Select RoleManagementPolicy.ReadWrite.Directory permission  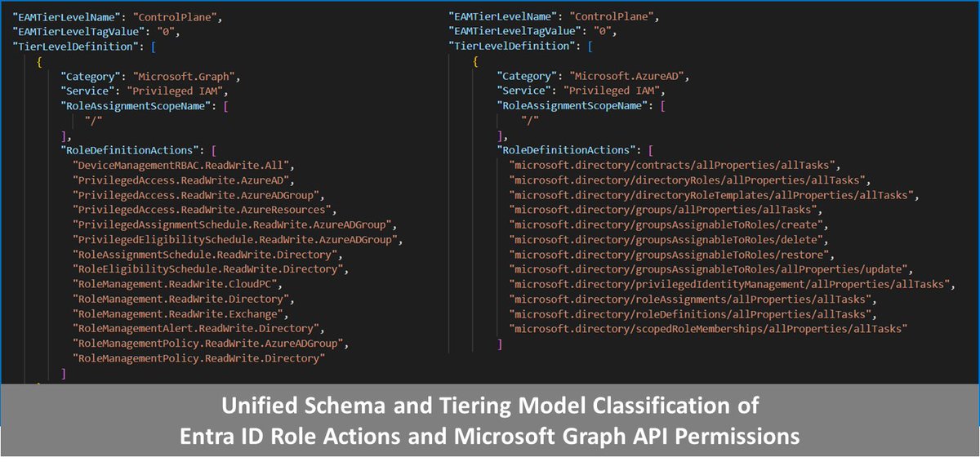tap(198, 358)
